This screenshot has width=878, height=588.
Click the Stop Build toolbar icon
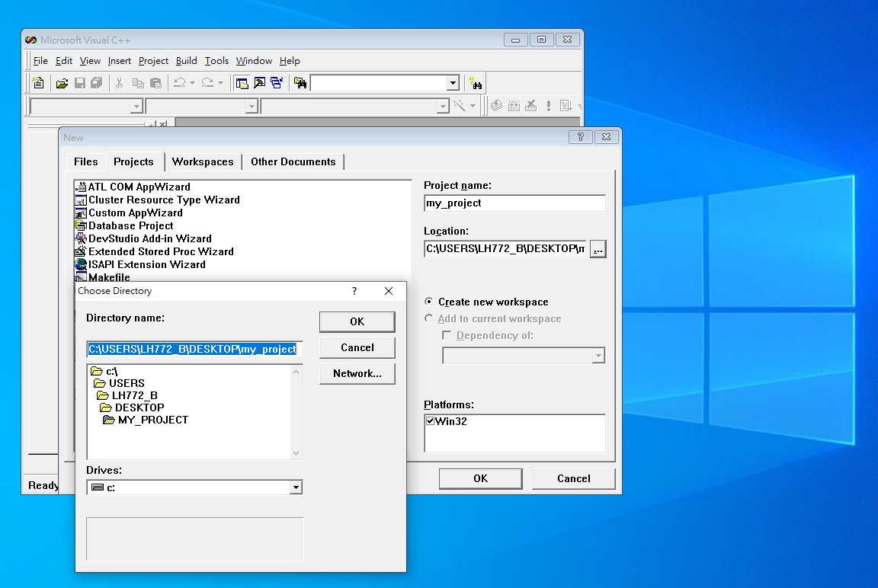[x=530, y=106]
